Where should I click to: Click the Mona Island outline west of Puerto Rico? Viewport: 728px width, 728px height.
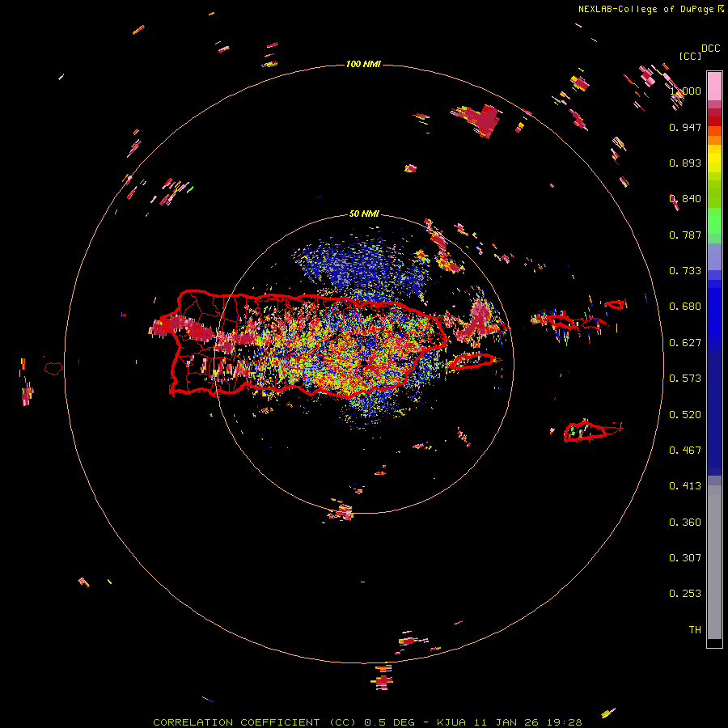point(53,369)
